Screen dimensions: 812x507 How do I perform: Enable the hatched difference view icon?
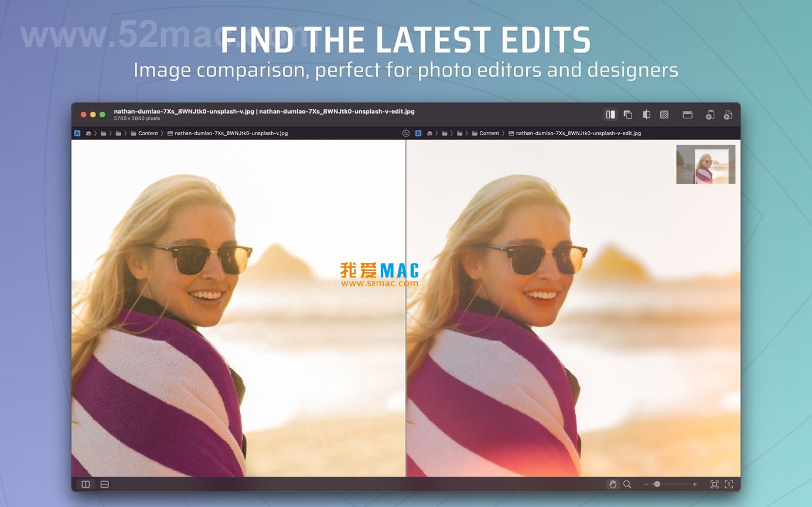[x=664, y=115]
